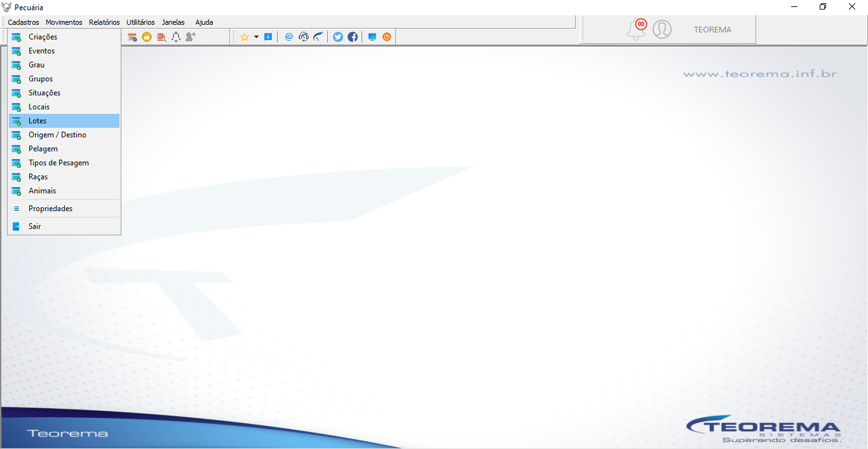Screen dimensions: 868x449
Task: Open the Janelas menu
Action: click(173, 22)
